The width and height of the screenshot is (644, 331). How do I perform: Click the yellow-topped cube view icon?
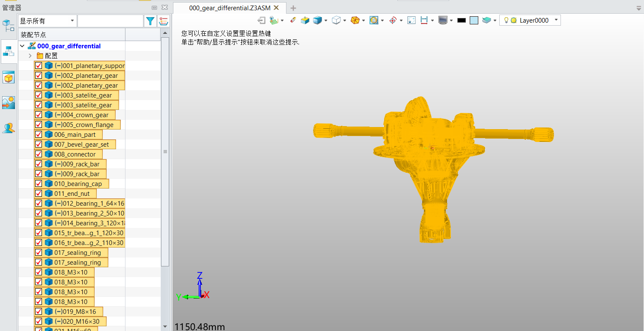[305, 20]
